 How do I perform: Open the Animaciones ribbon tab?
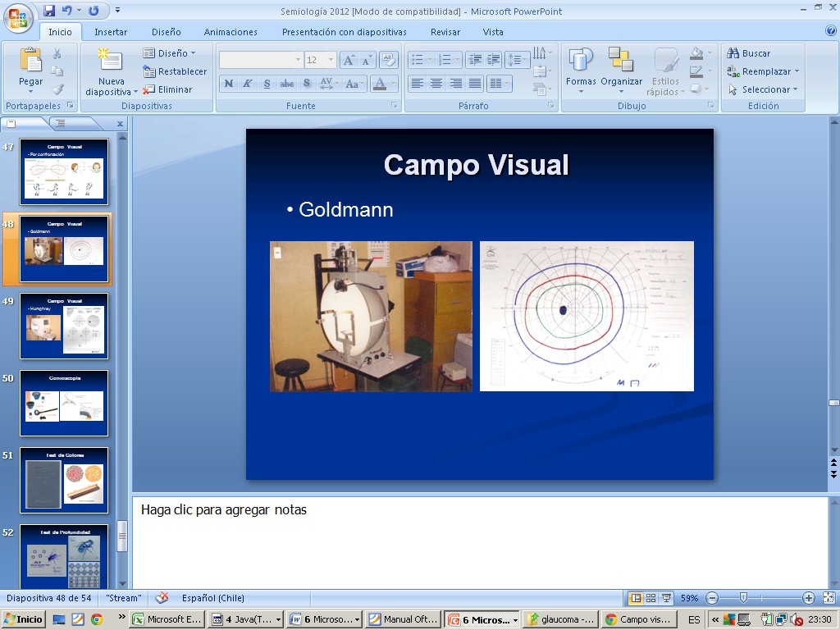(x=231, y=32)
